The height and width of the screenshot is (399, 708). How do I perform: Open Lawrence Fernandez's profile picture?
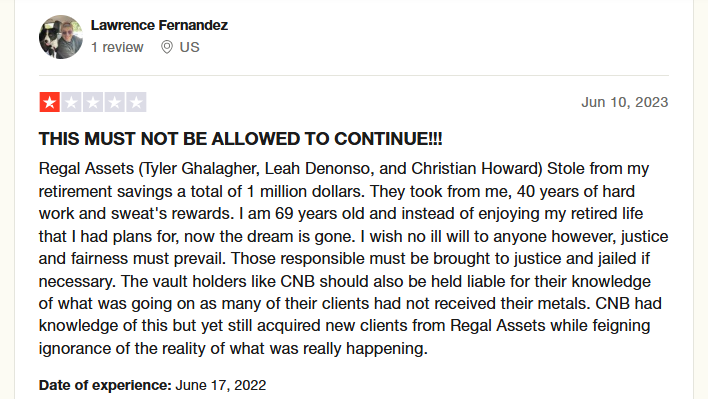coord(61,37)
